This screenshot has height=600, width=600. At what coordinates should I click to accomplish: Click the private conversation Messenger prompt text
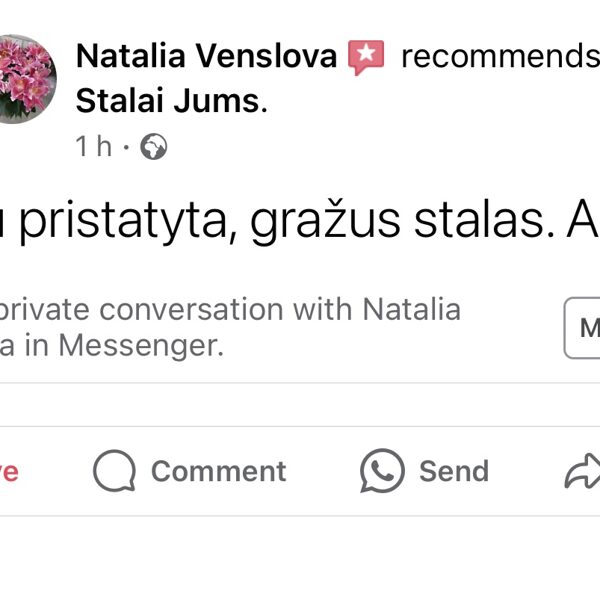[x=230, y=309]
